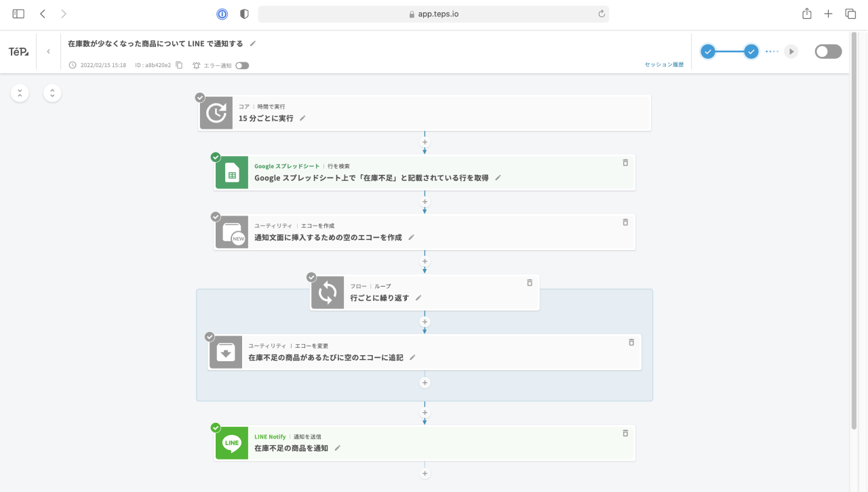Delete the Google スプレッドシート step
Image resolution: width=868 pixels, height=492 pixels.
625,163
